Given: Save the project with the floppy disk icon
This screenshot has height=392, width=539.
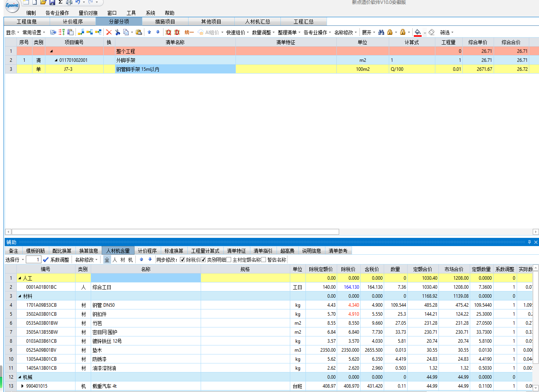Looking at the screenshot, I should [x=52, y=2].
